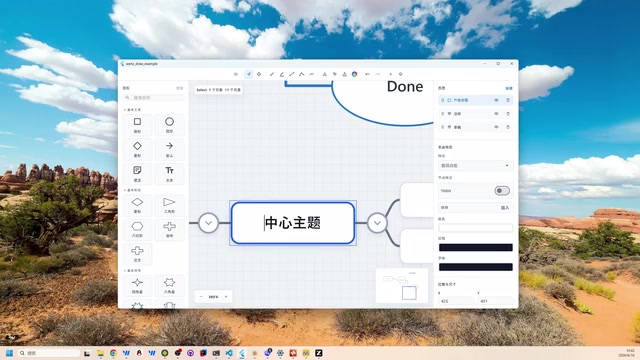Screen dimensions: 640x360
Task: Toggle visibility of the first highlighted layer
Action: [496, 100]
